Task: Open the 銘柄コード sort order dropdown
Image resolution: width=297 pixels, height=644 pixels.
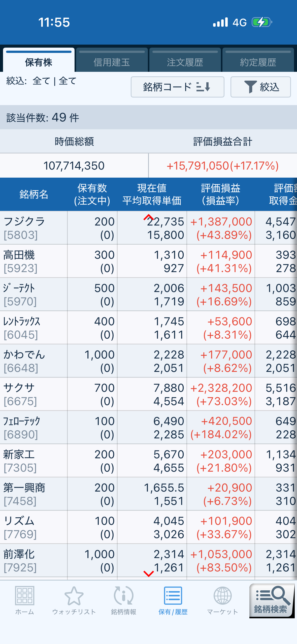Action: point(177,87)
